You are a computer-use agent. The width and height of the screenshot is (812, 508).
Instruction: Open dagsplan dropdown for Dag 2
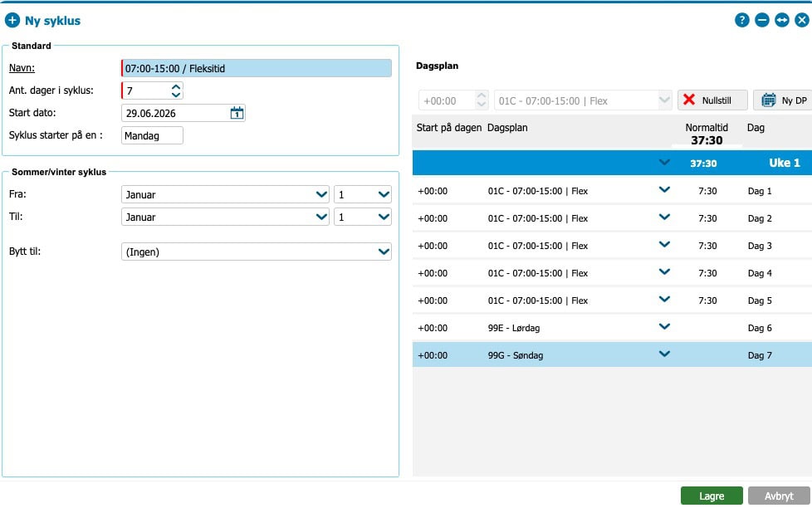[x=664, y=217]
